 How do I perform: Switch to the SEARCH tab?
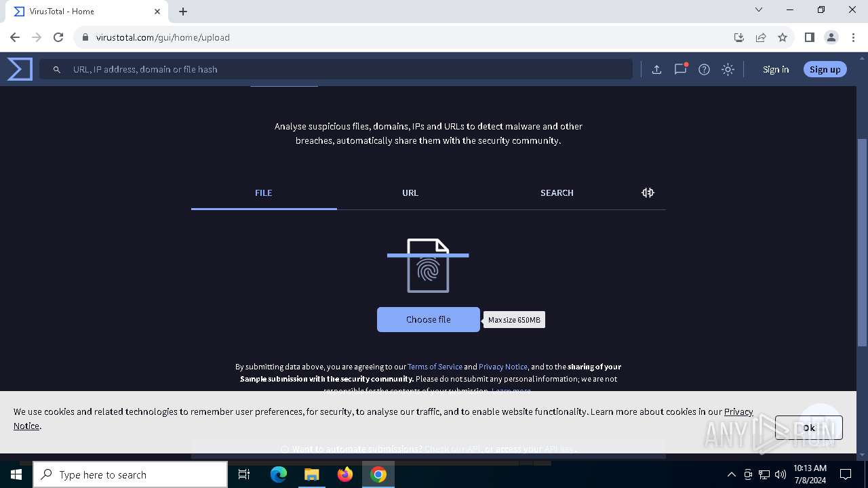point(557,193)
